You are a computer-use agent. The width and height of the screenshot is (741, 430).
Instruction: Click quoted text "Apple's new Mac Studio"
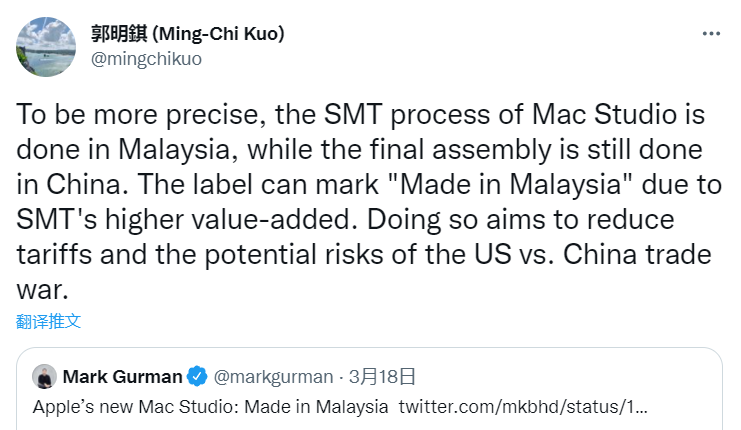click(x=122, y=408)
